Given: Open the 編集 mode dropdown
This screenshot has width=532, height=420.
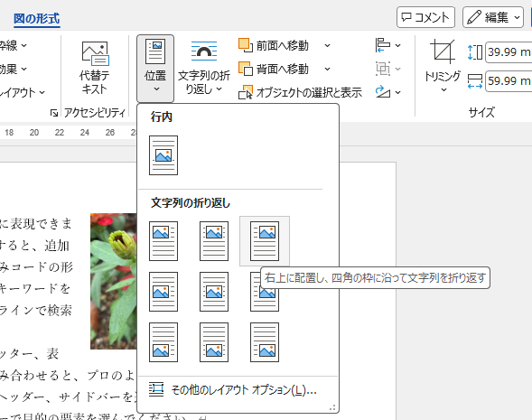Looking at the screenshot, I should (x=493, y=17).
